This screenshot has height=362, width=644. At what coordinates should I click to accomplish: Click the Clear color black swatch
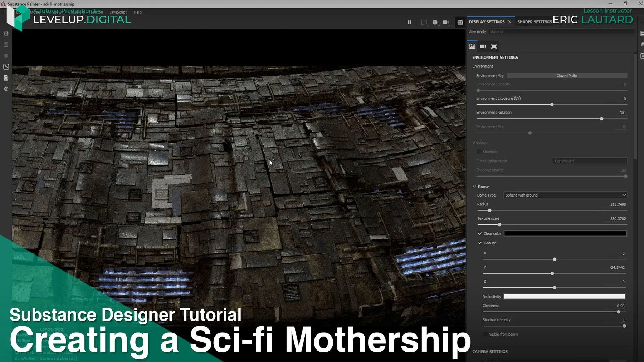(x=565, y=234)
